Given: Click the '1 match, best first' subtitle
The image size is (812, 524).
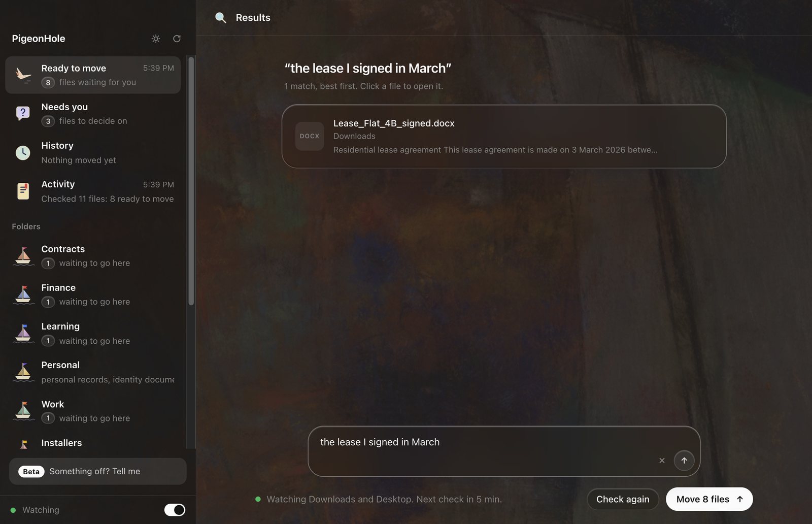Looking at the screenshot, I should coord(363,86).
